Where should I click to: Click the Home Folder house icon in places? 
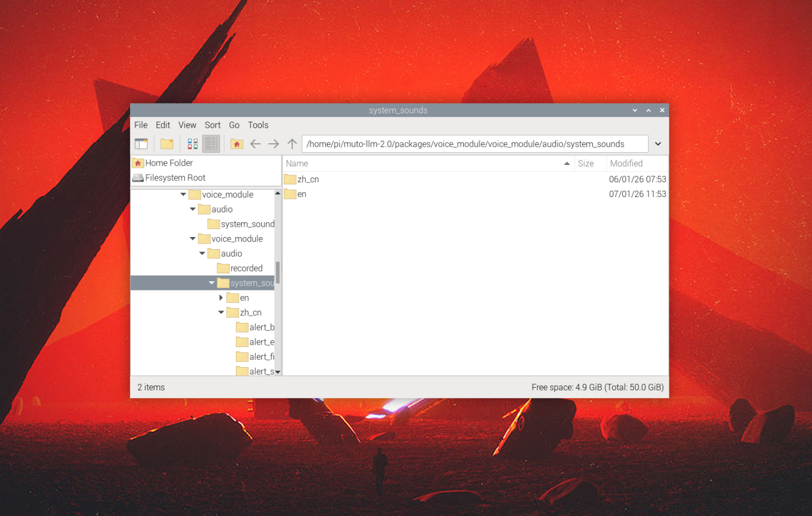pyautogui.click(x=138, y=163)
